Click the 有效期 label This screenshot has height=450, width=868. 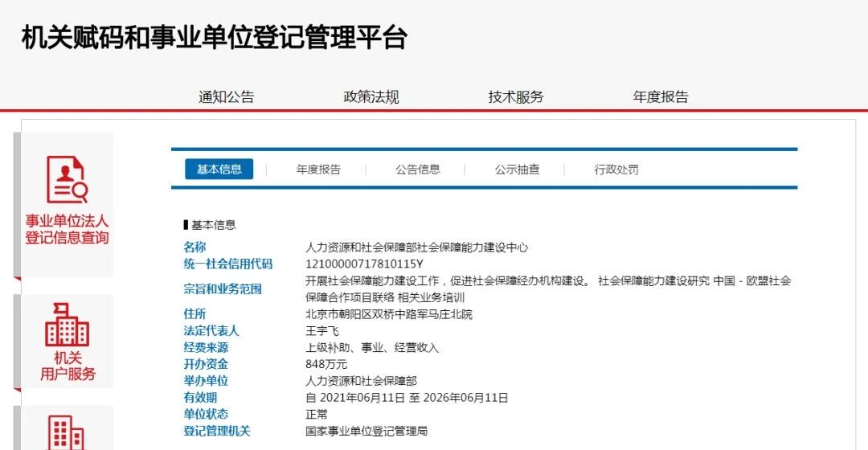pyautogui.click(x=200, y=397)
